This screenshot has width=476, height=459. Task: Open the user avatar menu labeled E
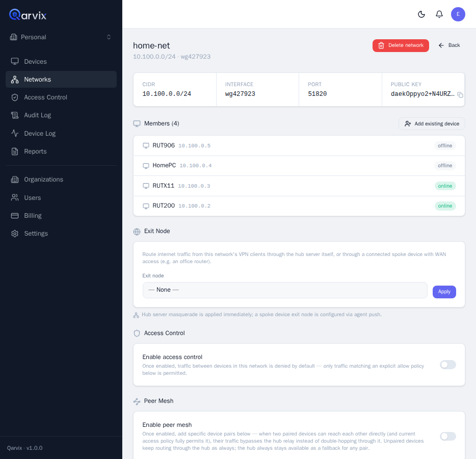tap(458, 14)
